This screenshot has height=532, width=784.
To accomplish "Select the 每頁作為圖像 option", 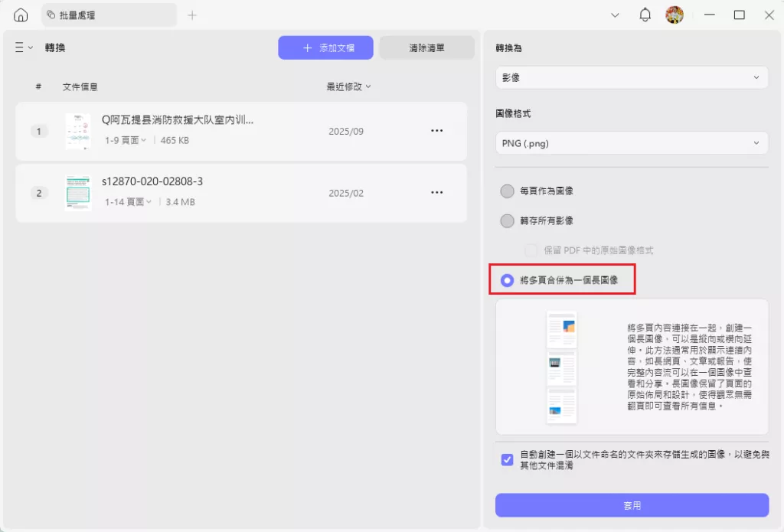I will pos(507,191).
